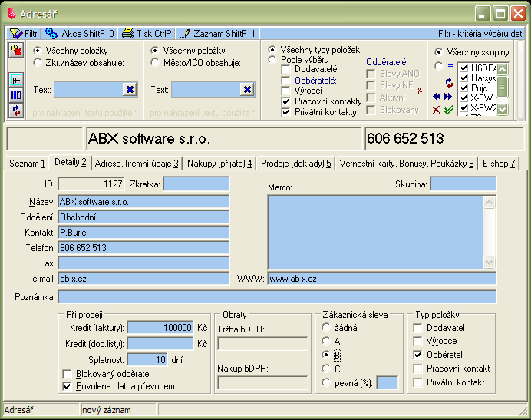Image resolution: width=531 pixels, height=420 pixels.
Task: Select first Všechny položky radio for name filter
Action: pyautogui.click(x=38, y=51)
